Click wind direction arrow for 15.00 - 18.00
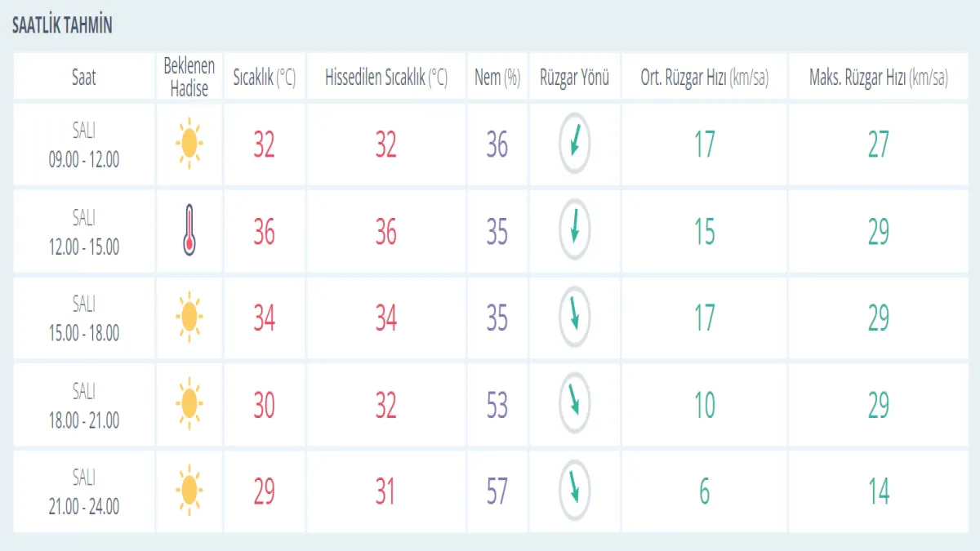The width and height of the screenshot is (980, 551). tap(574, 317)
